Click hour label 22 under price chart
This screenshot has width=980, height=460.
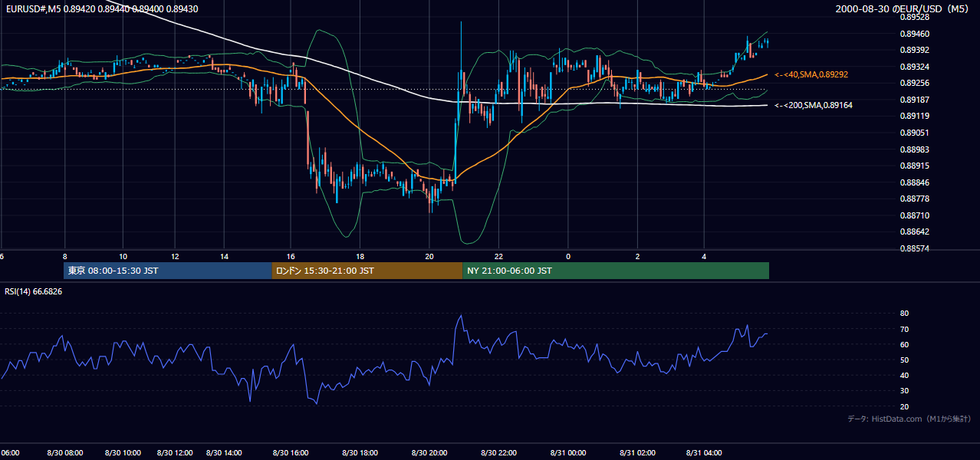(x=498, y=256)
